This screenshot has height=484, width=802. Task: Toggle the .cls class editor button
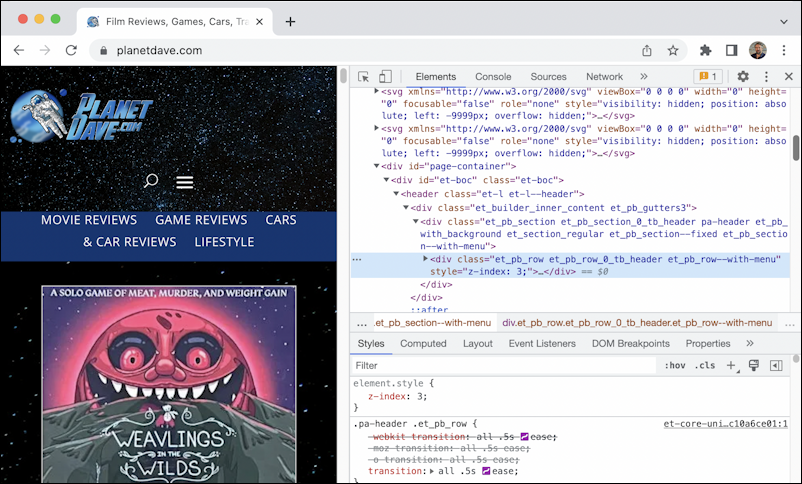click(x=705, y=365)
